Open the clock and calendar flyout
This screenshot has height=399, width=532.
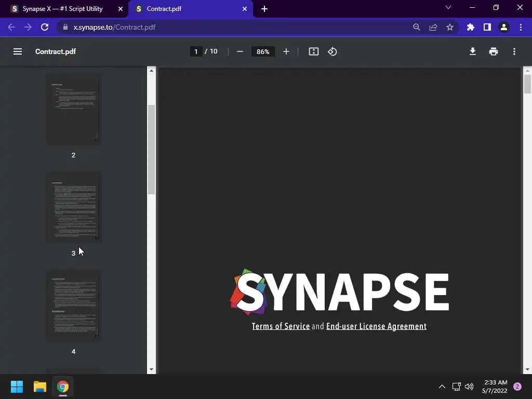click(x=495, y=387)
